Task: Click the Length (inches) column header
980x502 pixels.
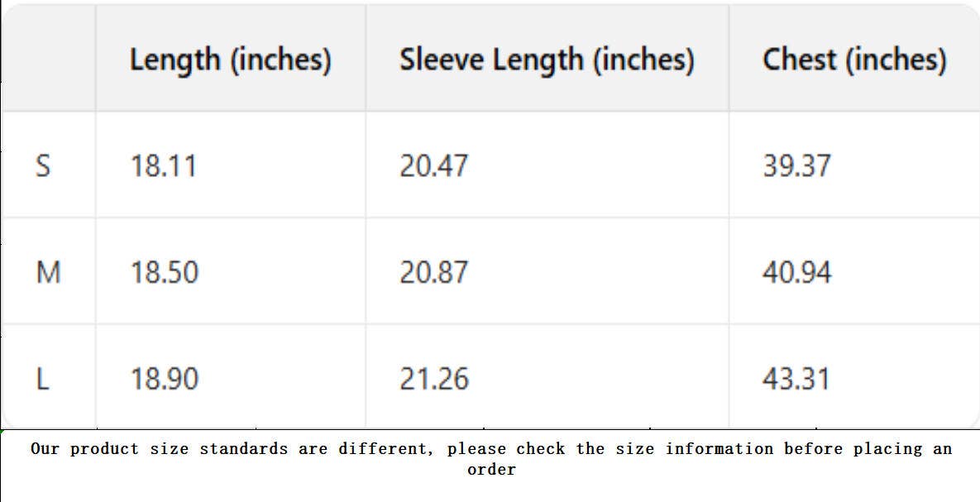Action: click(x=230, y=60)
